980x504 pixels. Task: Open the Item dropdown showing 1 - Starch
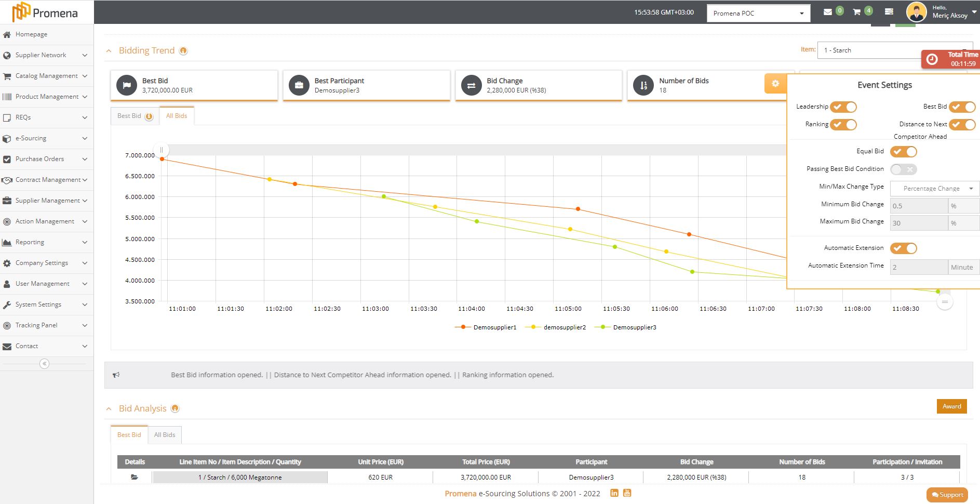tap(894, 50)
